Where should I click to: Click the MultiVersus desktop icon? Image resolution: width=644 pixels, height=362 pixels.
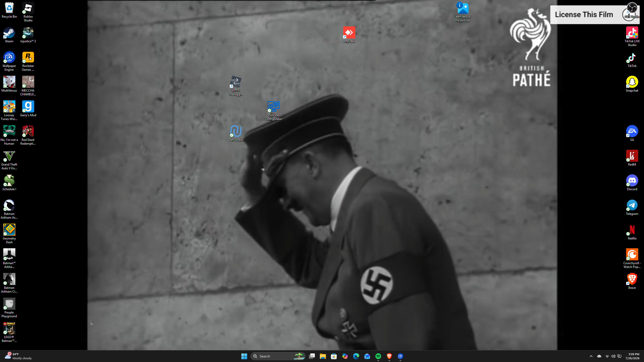coord(9,84)
